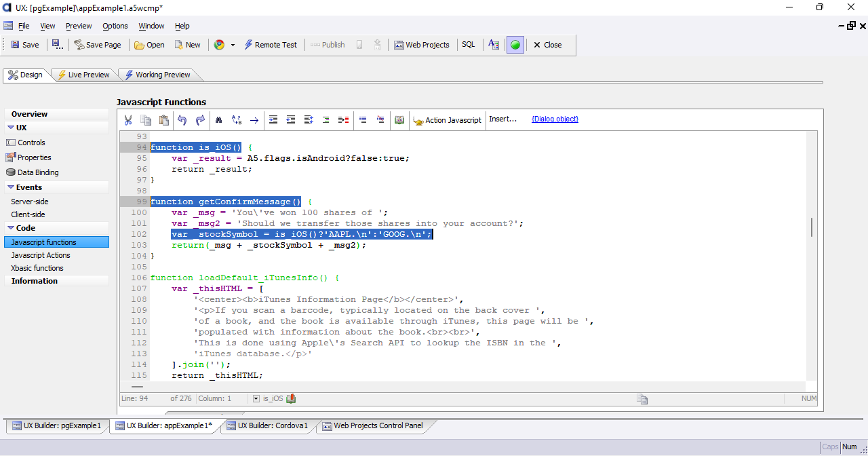
Task: Click the right-align lines icon
Action: (x=326, y=119)
